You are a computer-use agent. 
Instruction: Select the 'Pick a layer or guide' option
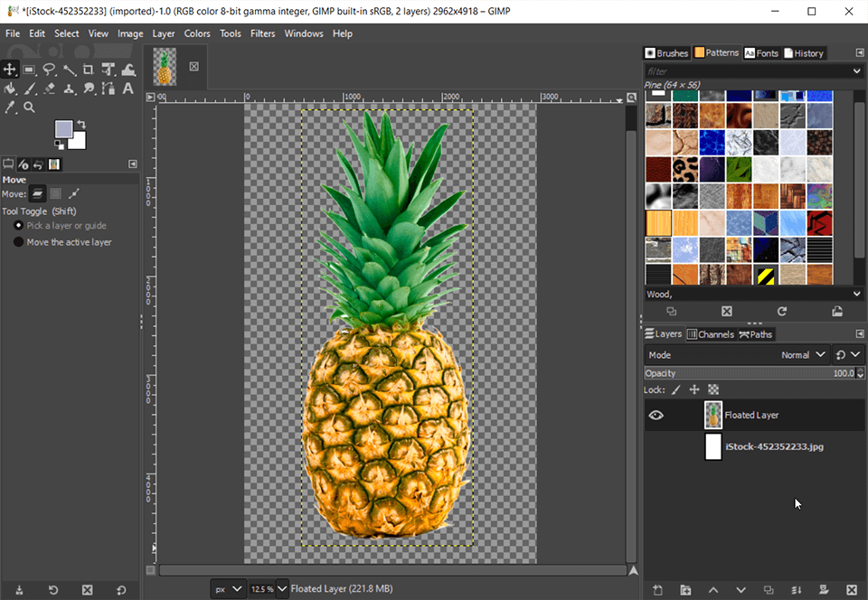18,226
